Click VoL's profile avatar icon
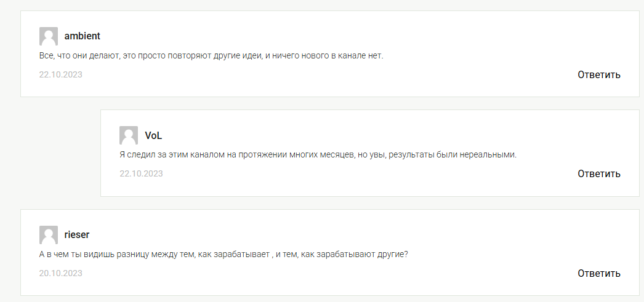Screen dimensions: 644x302 (x=129, y=135)
